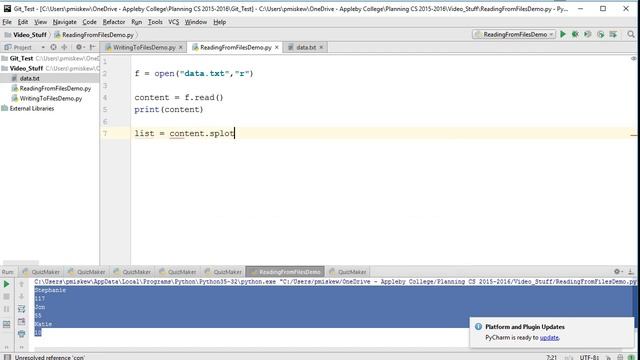Open the VCS menu

(174, 22)
